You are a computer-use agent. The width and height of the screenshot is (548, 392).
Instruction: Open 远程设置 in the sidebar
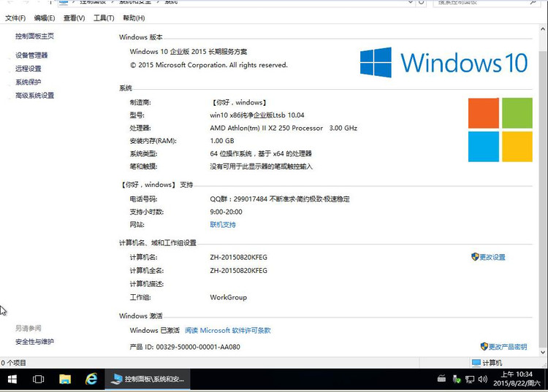[x=28, y=69]
